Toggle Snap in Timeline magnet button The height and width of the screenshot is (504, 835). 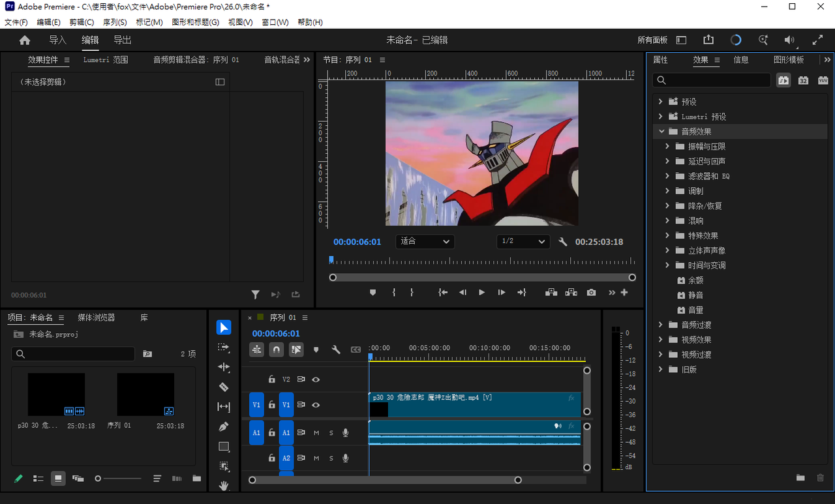click(x=277, y=349)
